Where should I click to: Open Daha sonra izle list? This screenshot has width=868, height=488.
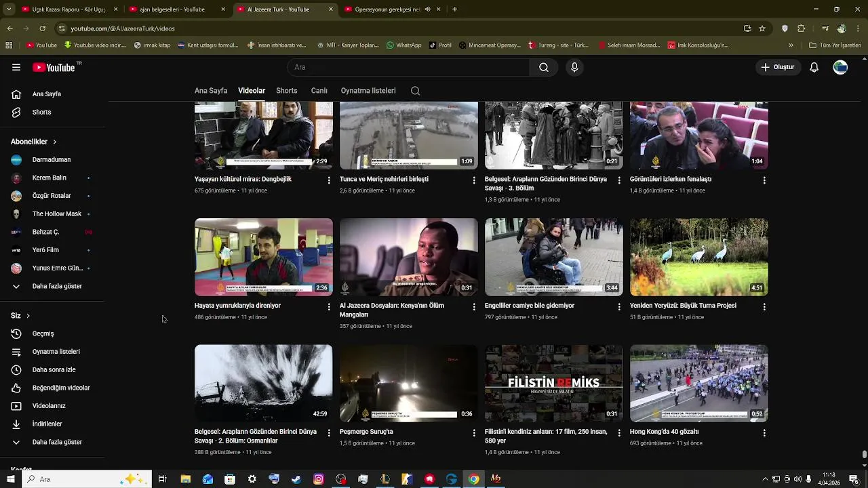[53, 369]
